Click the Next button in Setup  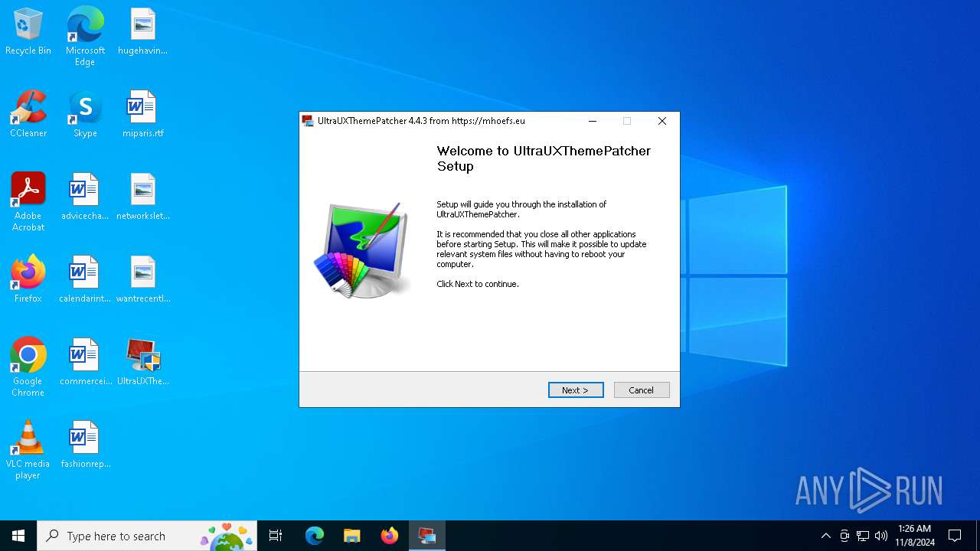[x=576, y=390]
